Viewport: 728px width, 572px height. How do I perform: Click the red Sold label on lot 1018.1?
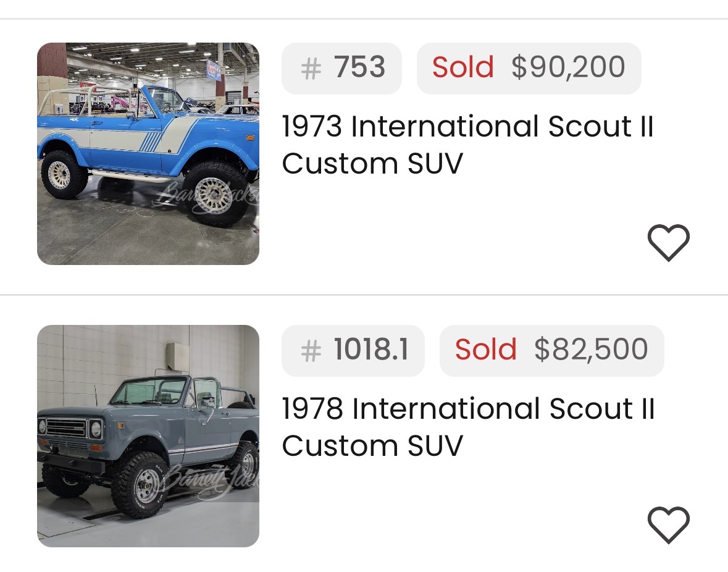tap(486, 350)
